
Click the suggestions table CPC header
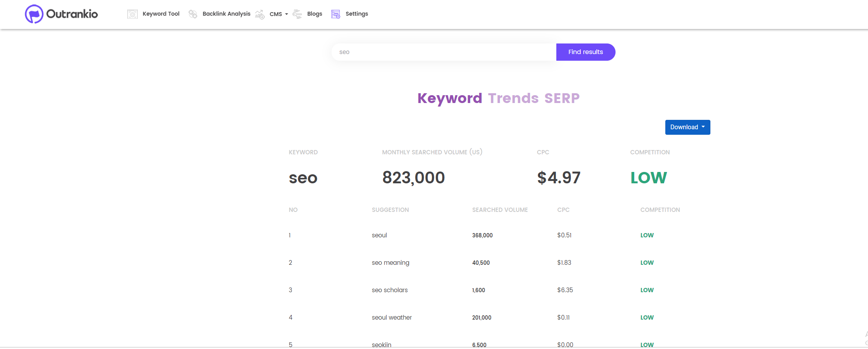click(563, 210)
